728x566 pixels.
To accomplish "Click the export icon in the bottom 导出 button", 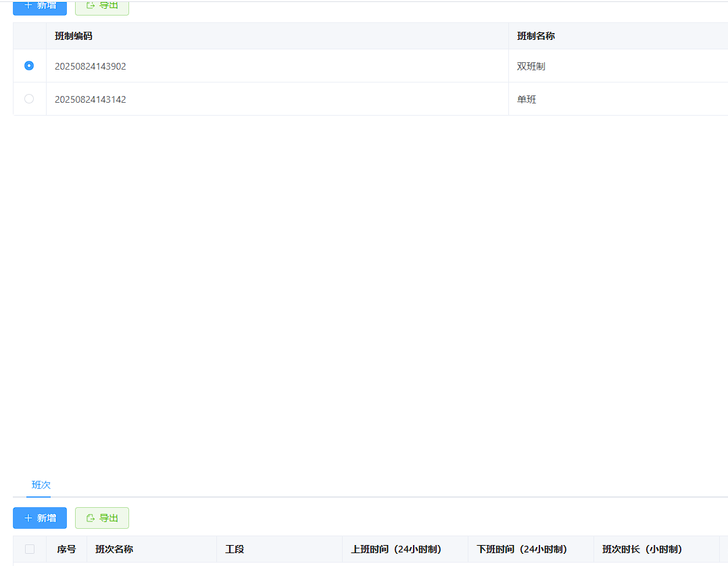I will tap(91, 517).
